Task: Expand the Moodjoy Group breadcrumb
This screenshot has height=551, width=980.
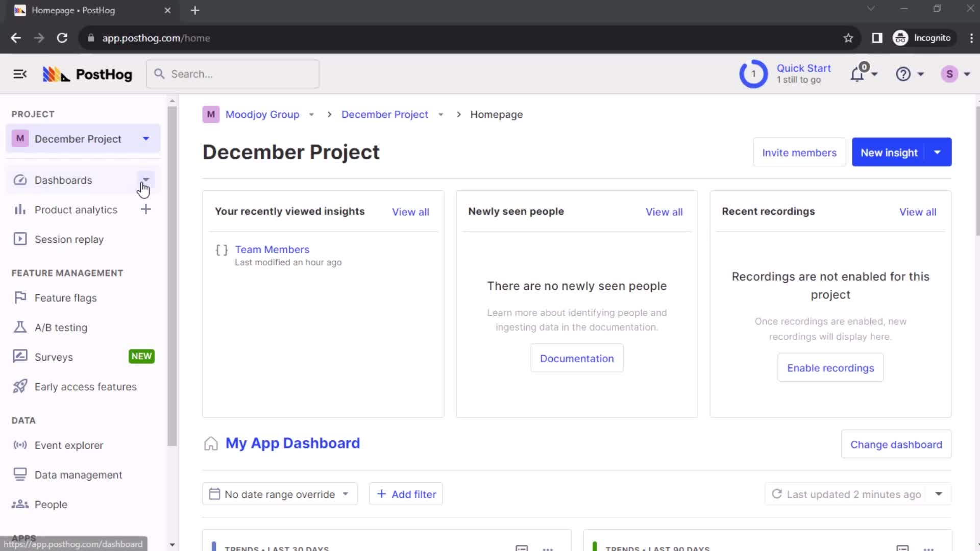Action: tap(312, 114)
